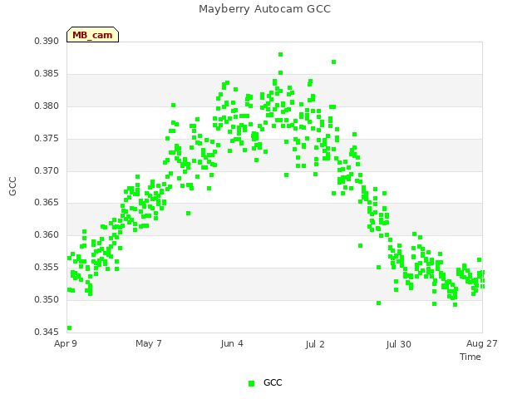Click the chart title Mayberry Autocam GCC

click(x=264, y=9)
